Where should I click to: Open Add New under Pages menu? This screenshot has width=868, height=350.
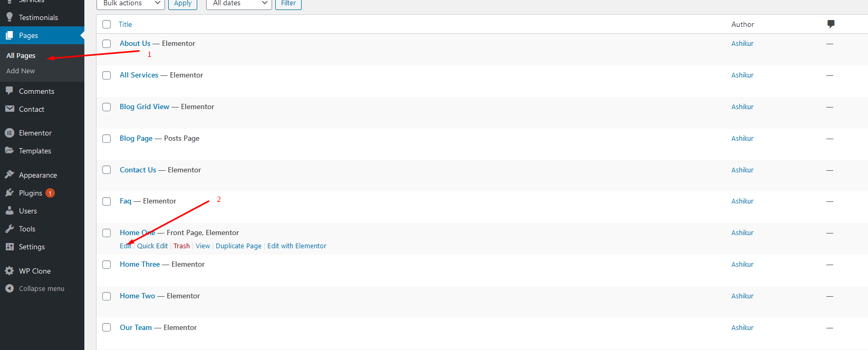click(x=21, y=71)
